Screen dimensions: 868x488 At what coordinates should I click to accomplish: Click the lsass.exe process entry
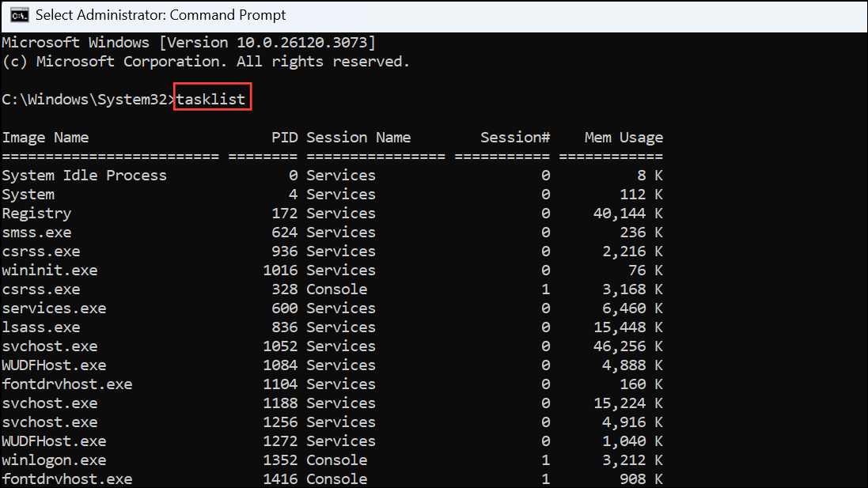point(41,327)
